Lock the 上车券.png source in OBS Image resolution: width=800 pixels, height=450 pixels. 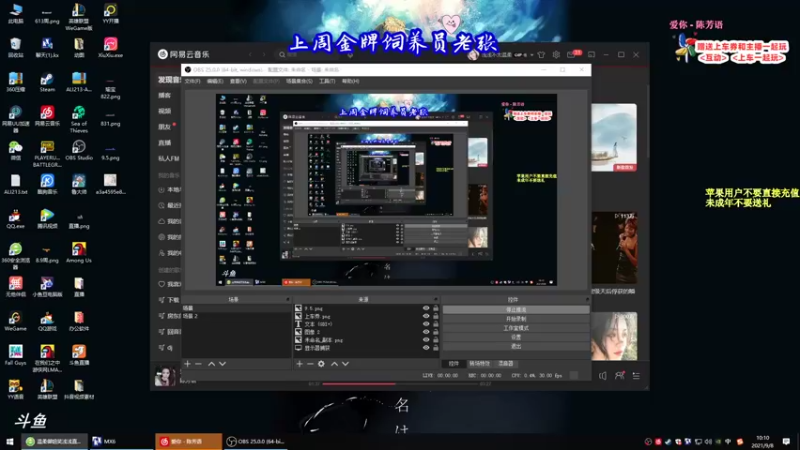(x=436, y=316)
